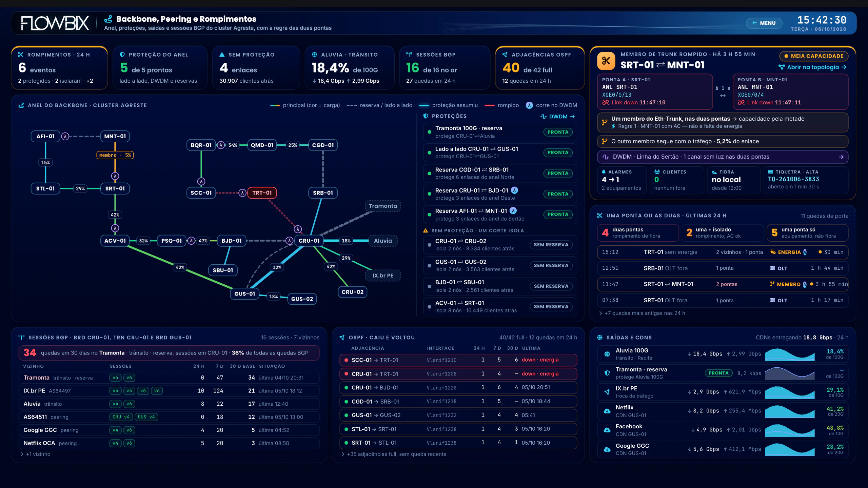Select the TRT-01 node in topology

(262, 193)
